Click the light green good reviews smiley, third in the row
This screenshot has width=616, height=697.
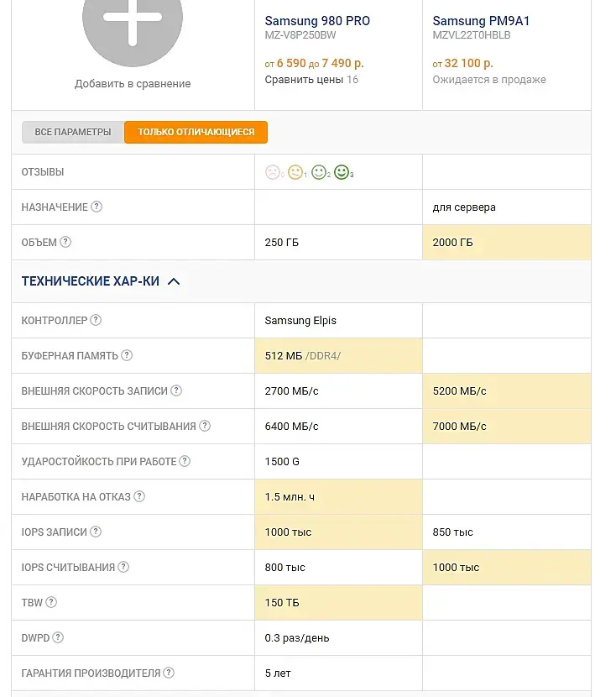pyautogui.click(x=318, y=172)
